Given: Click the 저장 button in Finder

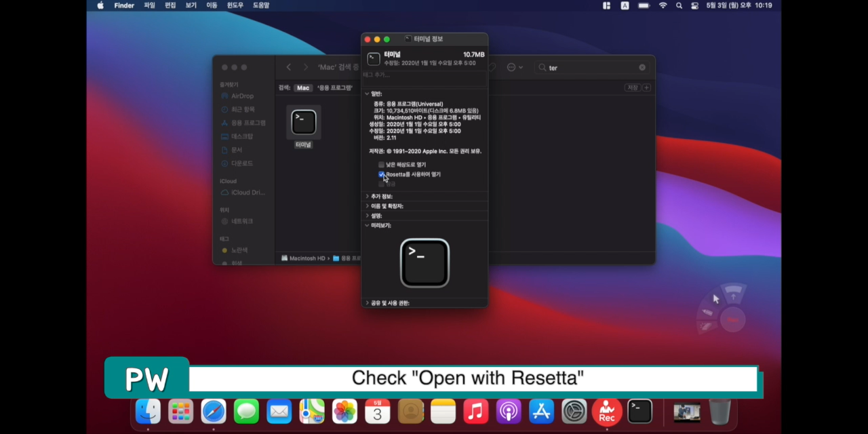Looking at the screenshot, I should pos(632,87).
